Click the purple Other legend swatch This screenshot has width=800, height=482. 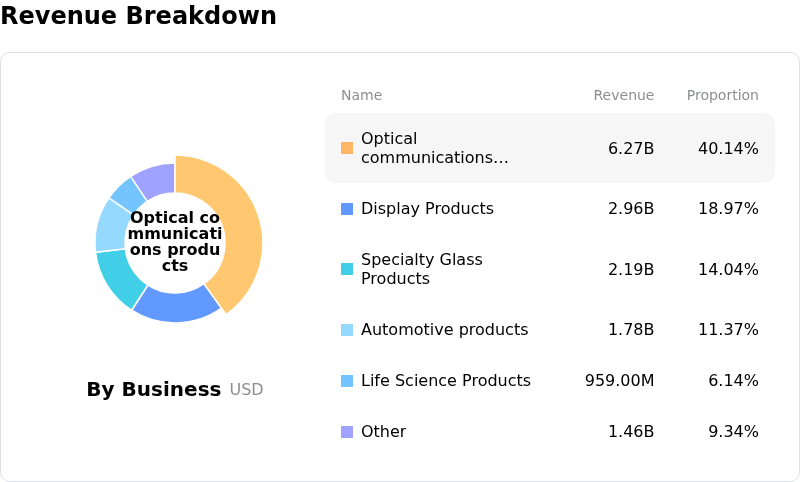(347, 432)
